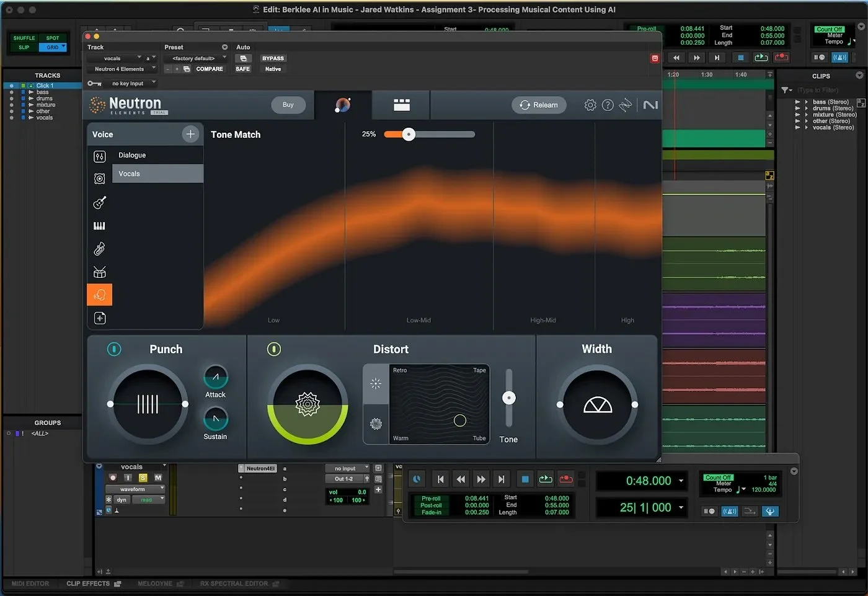The image size is (868, 596).
Task: Mute the vocals track with M
Action: (x=158, y=478)
